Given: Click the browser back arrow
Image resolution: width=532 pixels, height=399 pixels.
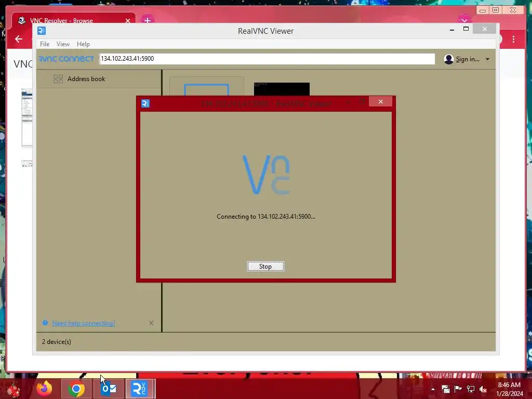Looking at the screenshot, I should (19, 39).
